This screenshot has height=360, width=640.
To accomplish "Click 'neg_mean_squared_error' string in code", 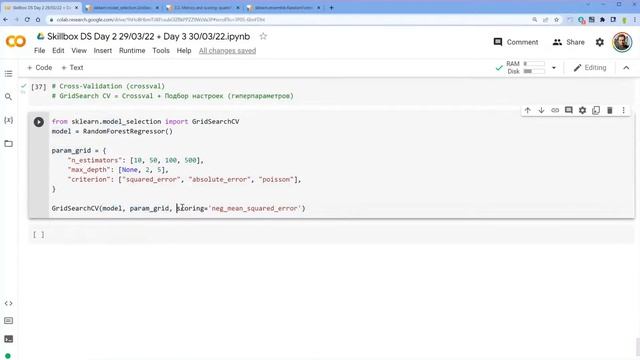I will pyautogui.click(x=255, y=208).
